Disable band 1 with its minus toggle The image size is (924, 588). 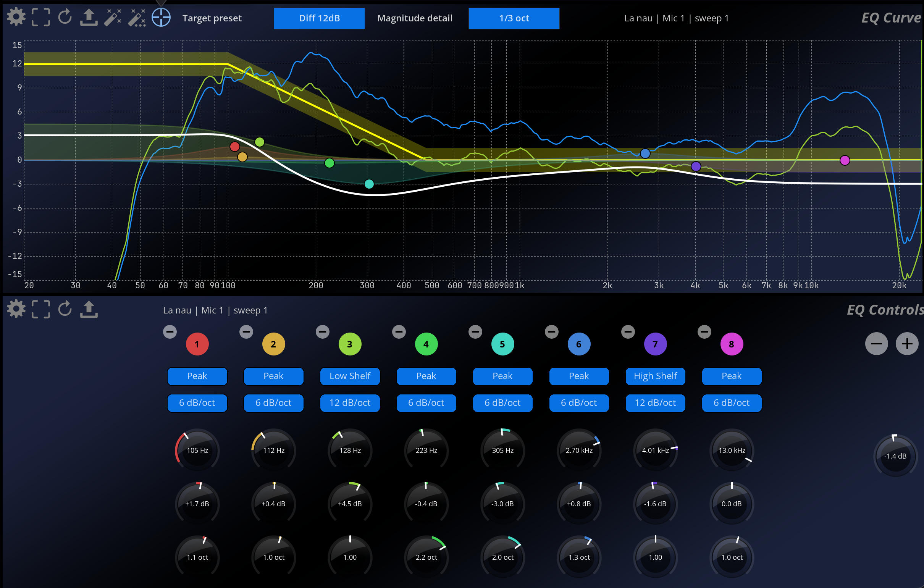click(x=170, y=332)
